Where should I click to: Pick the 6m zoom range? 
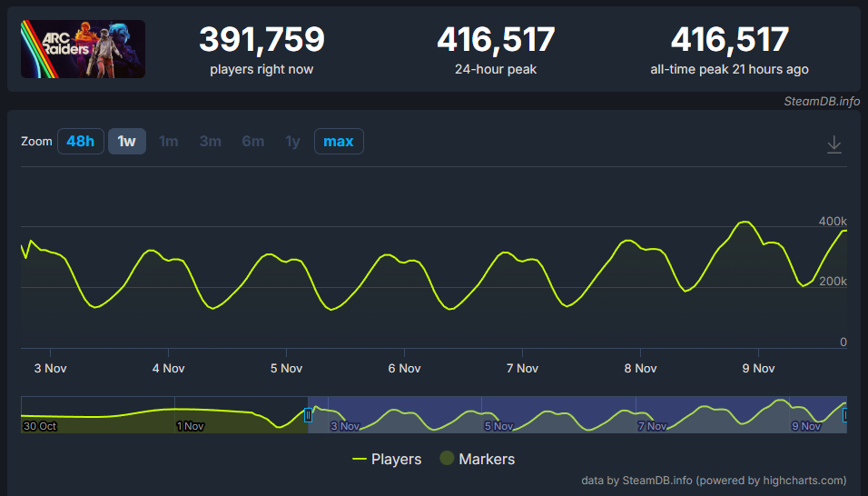click(x=252, y=141)
